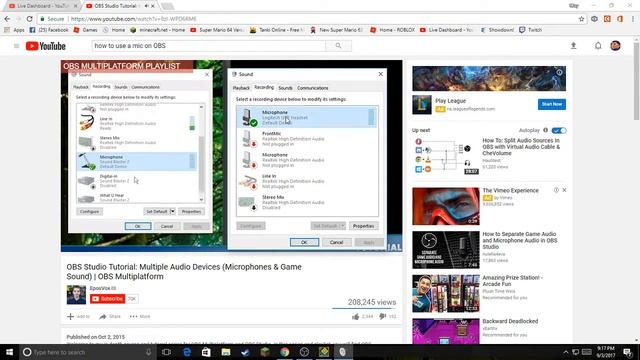Open Split Audio Sources video title

521,147
